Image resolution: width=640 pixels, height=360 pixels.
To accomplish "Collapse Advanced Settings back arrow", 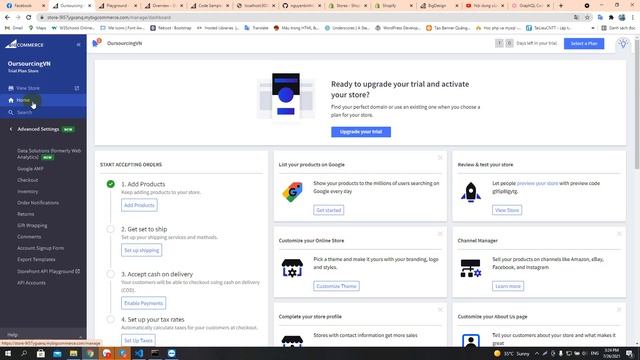I will click(x=11, y=129).
